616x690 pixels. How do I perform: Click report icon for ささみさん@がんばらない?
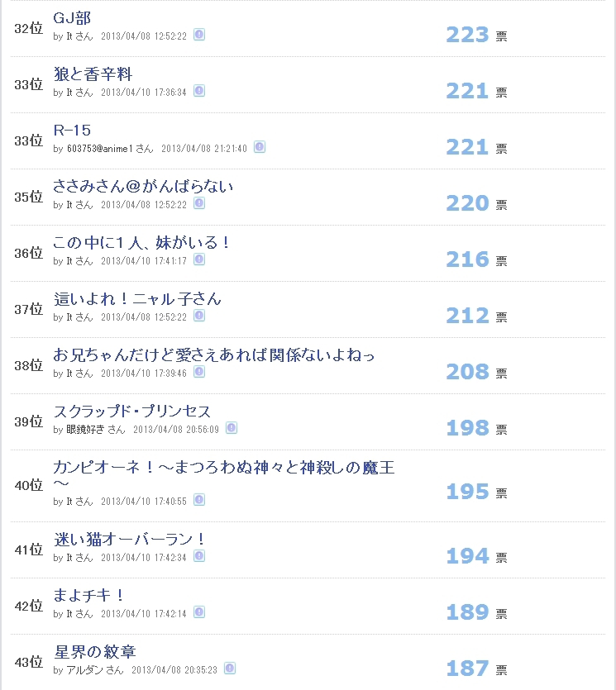pos(199,202)
